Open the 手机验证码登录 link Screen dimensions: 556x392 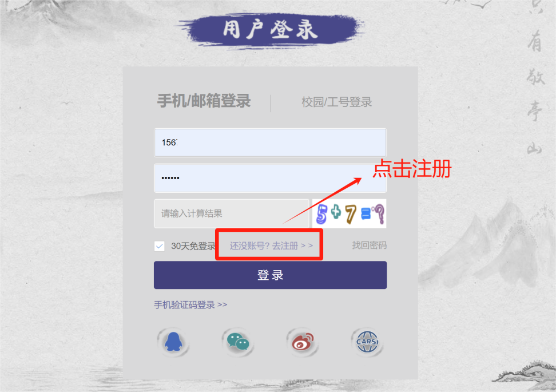190,305
